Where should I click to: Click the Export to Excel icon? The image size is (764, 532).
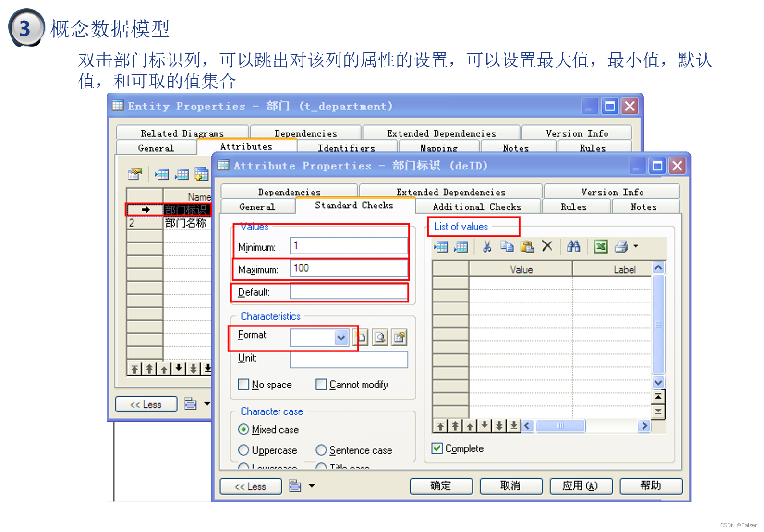(x=601, y=247)
